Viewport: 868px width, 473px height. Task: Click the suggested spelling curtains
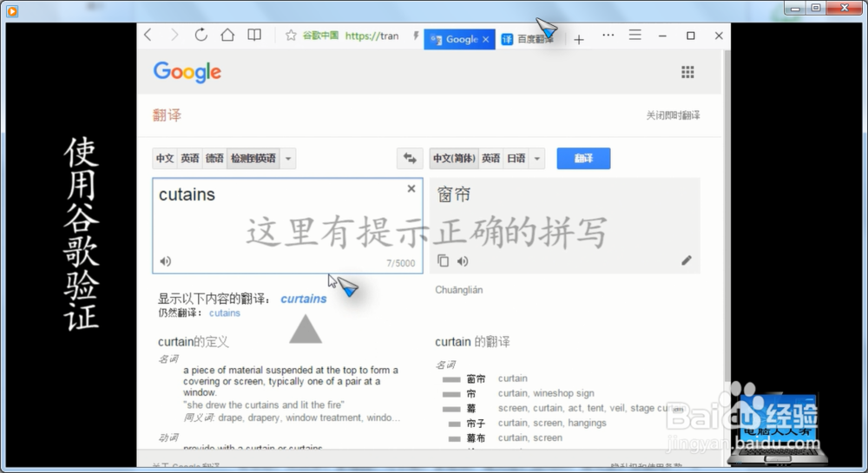(303, 299)
